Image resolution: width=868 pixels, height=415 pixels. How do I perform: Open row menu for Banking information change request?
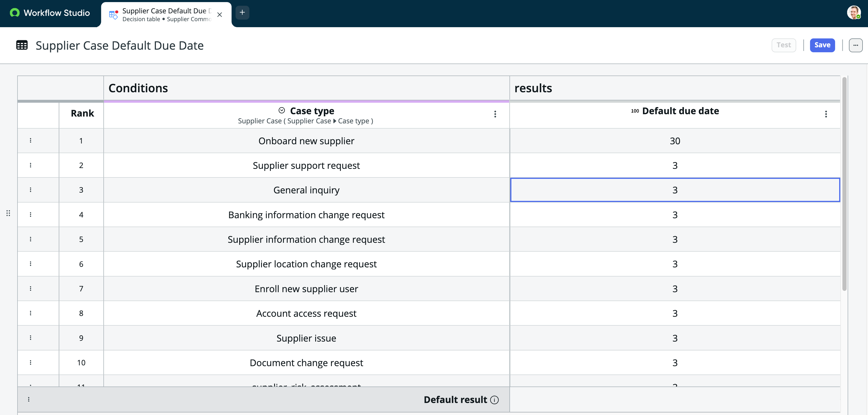point(30,215)
